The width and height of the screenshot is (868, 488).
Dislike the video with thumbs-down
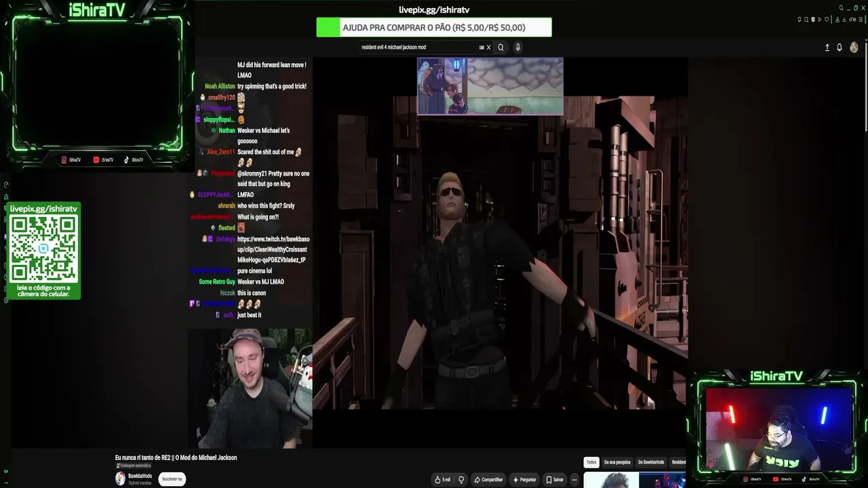(461, 480)
